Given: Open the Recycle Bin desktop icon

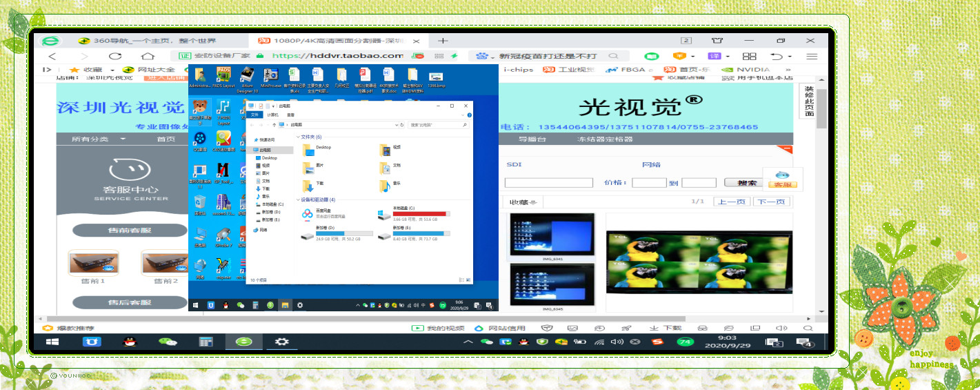Looking at the screenshot, I should [199, 205].
